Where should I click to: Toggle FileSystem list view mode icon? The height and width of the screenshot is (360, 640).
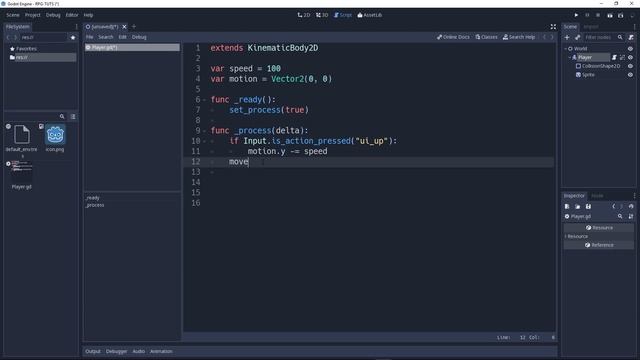pyautogui.click(x=73, y=117)
